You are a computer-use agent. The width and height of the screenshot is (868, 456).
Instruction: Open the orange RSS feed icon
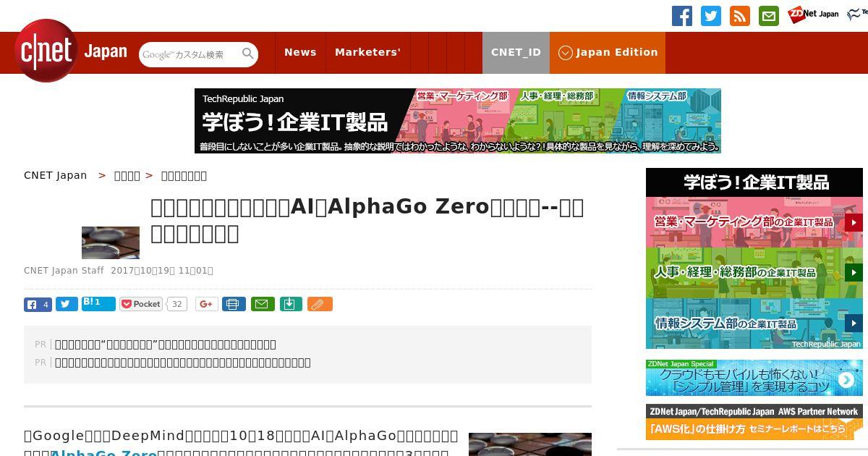[740, 16]
